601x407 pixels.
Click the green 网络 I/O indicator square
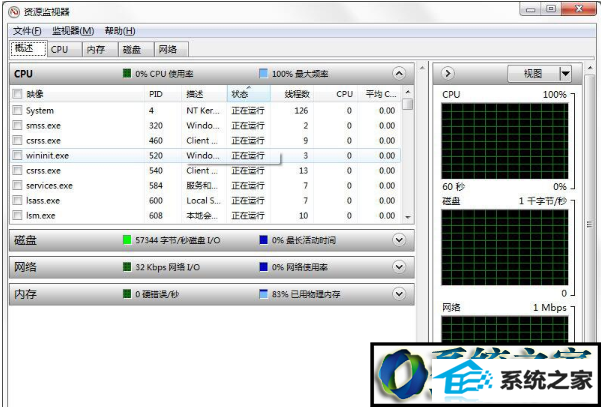click(127, 267)
